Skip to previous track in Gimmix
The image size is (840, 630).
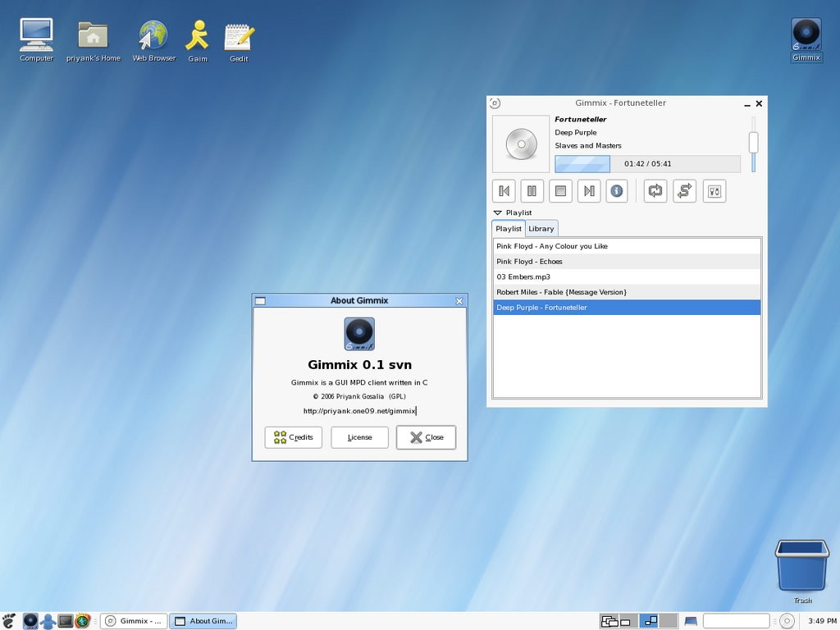point(504,191)
